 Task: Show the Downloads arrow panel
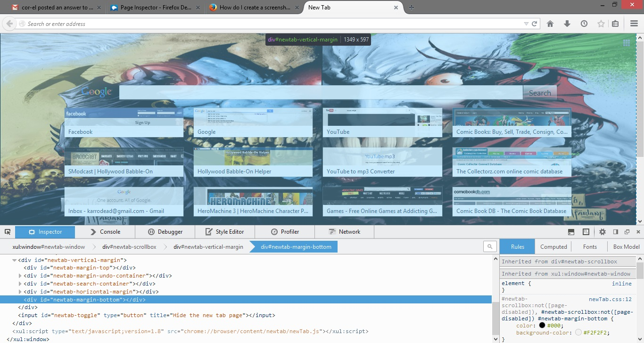567,24
